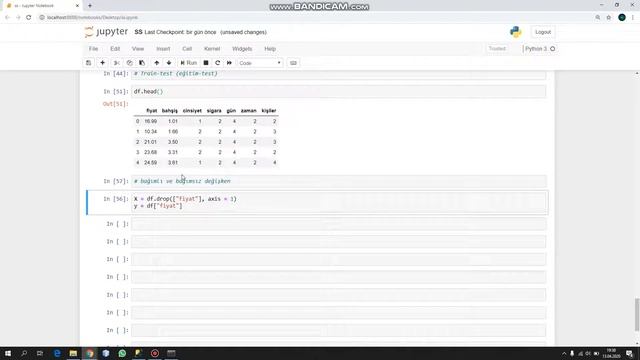This screenshot has width=640, height=360.
Task: Click the zaman column header
Action: pyautogui.click(x=249, y=111)
